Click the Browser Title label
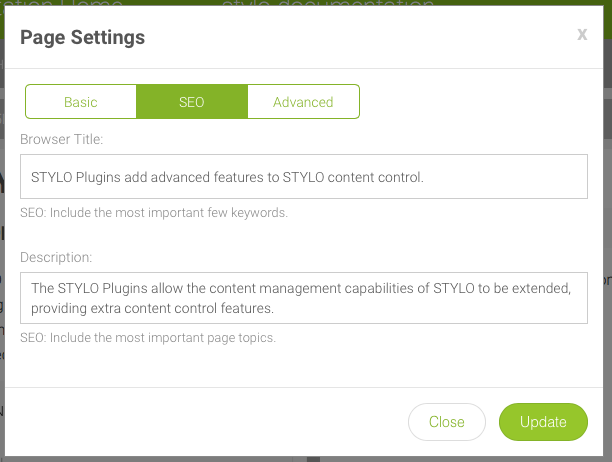The image size is (612, 462). (62, 139)
